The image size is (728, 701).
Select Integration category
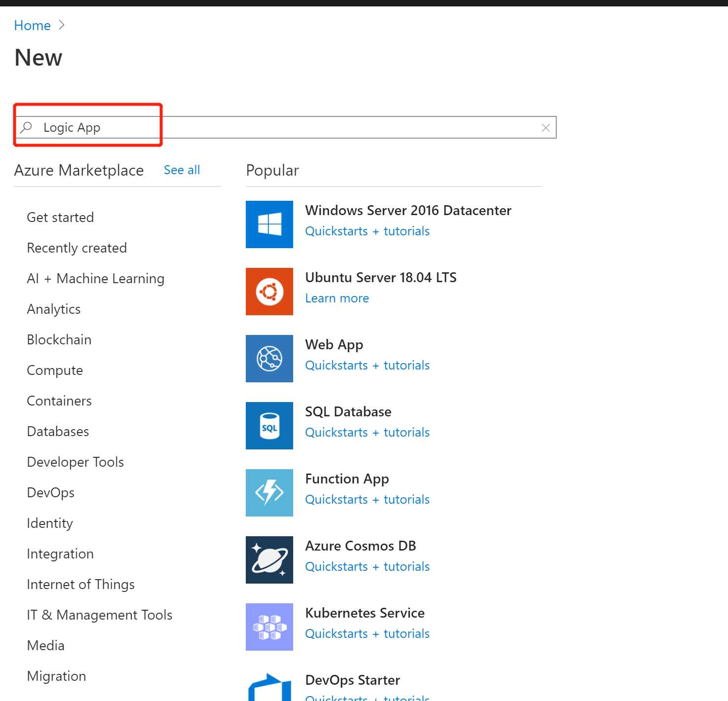coord(60,554)
